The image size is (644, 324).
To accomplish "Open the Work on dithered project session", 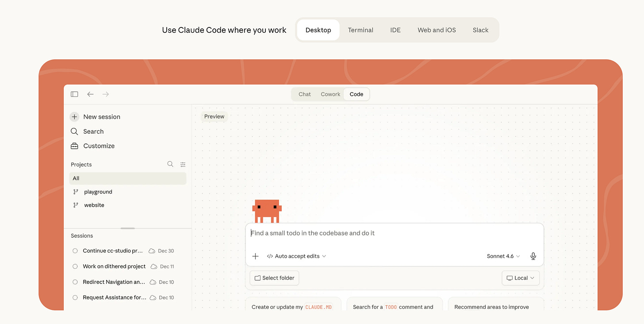I will point(114,266).
